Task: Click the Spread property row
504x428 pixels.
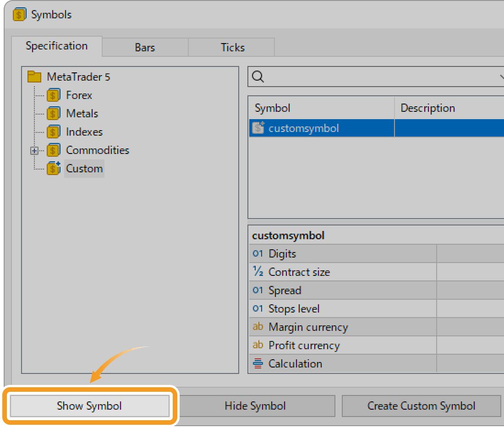Action: tap(376, 291)
